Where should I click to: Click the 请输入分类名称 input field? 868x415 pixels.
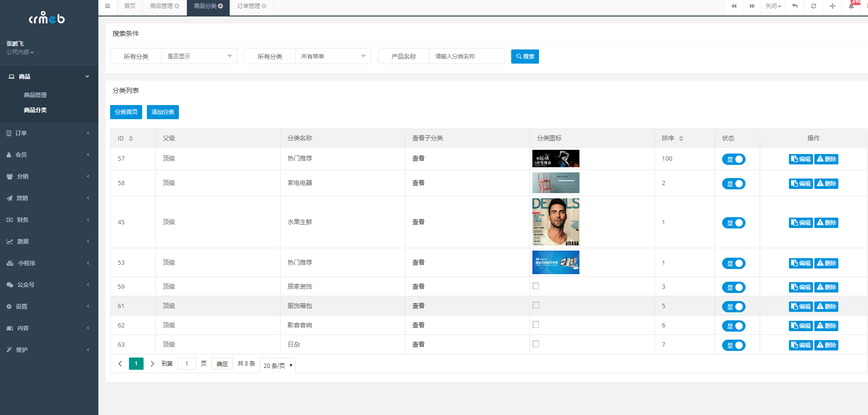click(467, 56)
